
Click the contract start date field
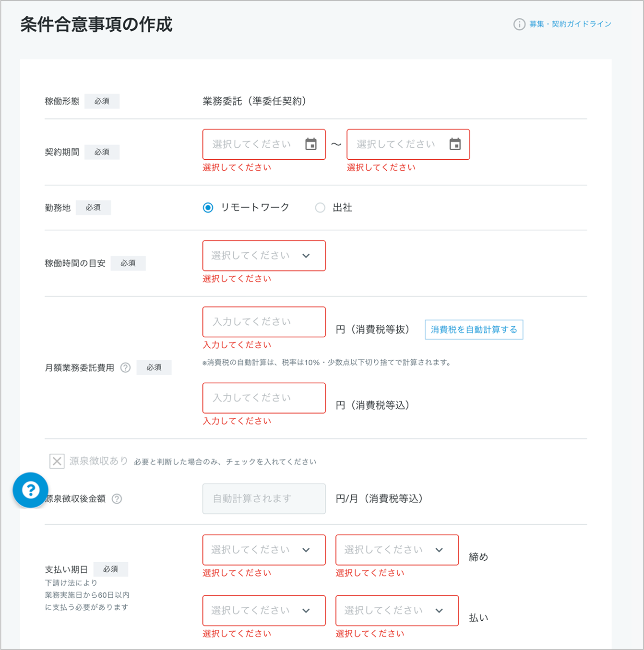coord(252,144)
